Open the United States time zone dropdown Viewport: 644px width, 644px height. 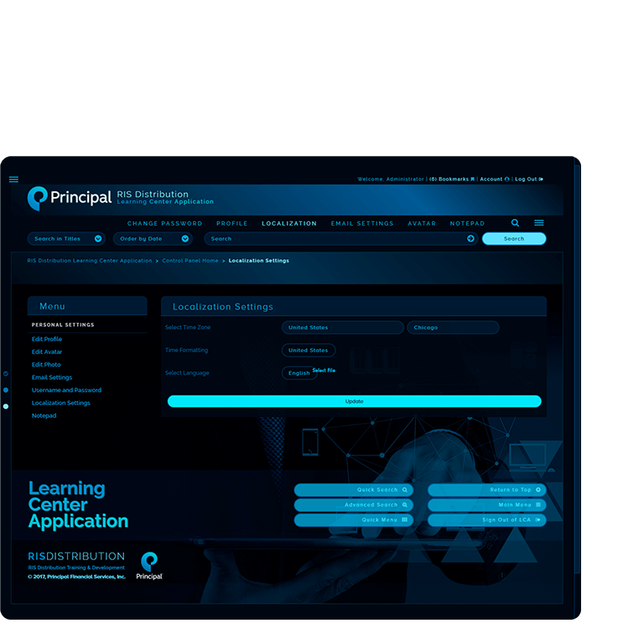342,327
